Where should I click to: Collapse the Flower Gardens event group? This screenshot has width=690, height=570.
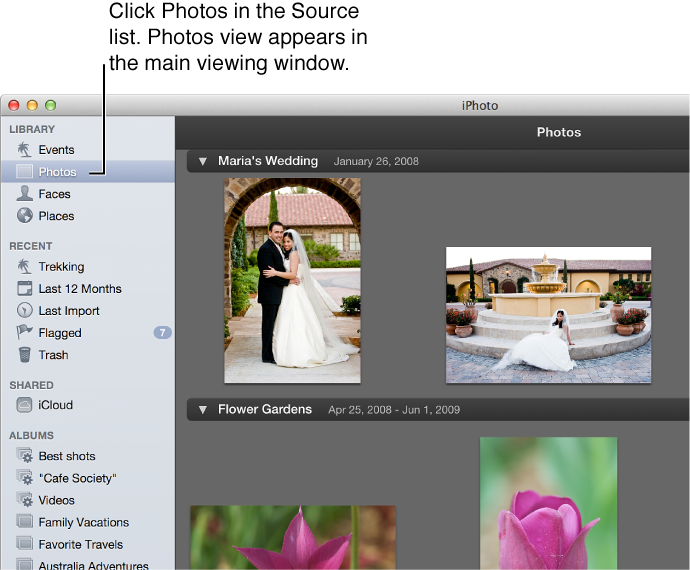[x=202, y=410]
